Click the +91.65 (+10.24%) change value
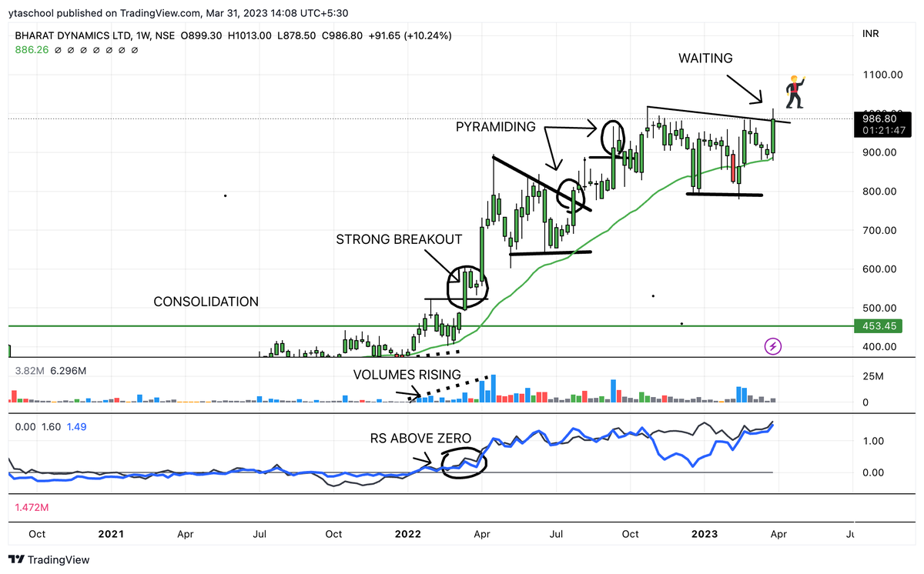Image resolution: width=924 pixels, height=574 pixels. [x=408, y=35]
